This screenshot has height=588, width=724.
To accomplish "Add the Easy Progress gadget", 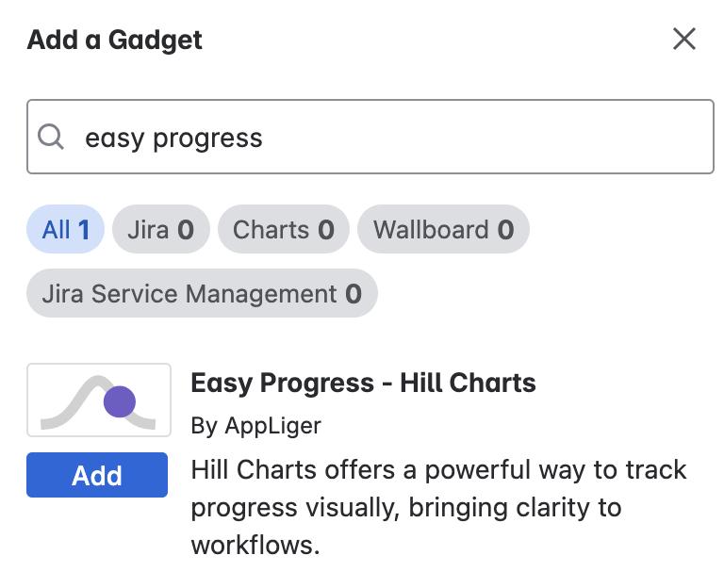I will [97, 475].
